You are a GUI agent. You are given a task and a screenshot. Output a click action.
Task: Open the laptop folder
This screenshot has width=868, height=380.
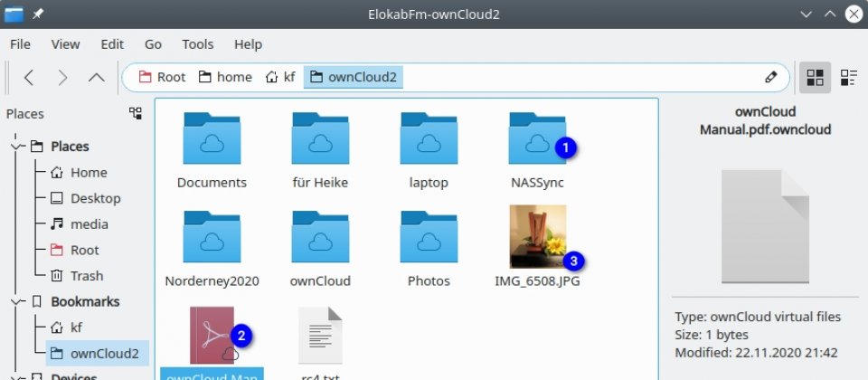(429, 138)
